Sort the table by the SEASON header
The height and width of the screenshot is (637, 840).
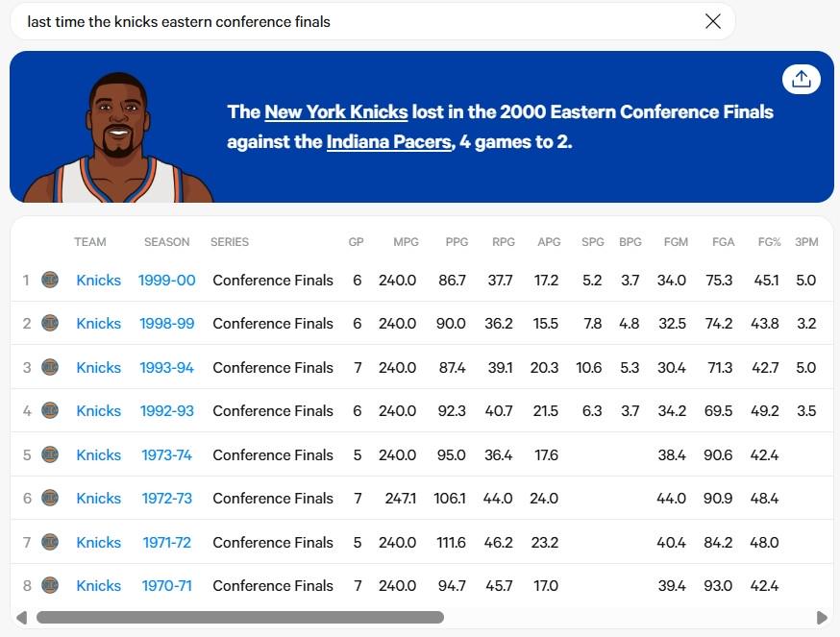[166, 242]
